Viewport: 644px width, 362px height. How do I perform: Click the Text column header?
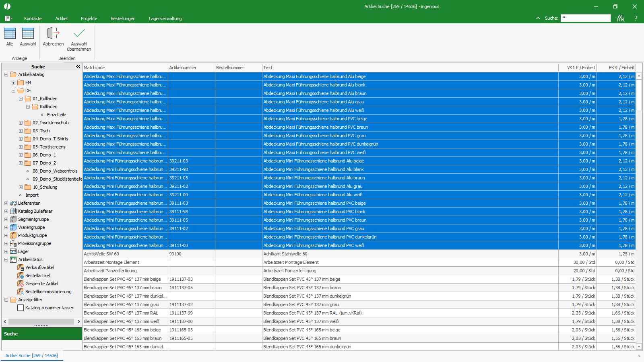[x=410, y=68]
